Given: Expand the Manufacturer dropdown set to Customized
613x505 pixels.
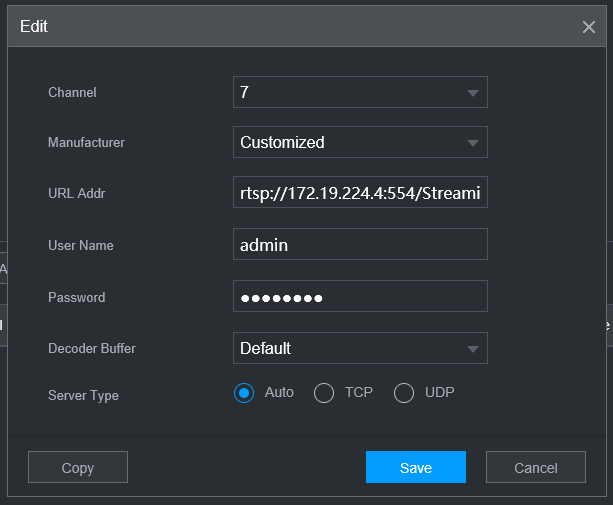Looking at the screenshot, I should pos(360,142).
